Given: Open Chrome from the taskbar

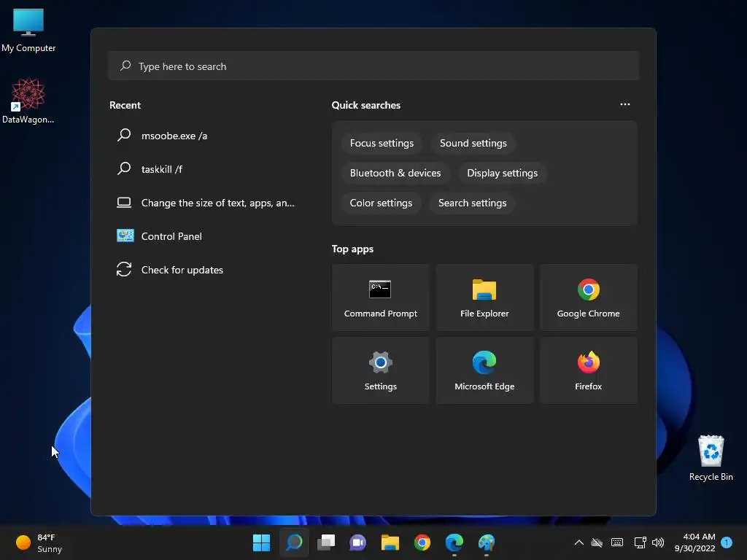Looking at the screenshot, I should [x=422, y=542].
